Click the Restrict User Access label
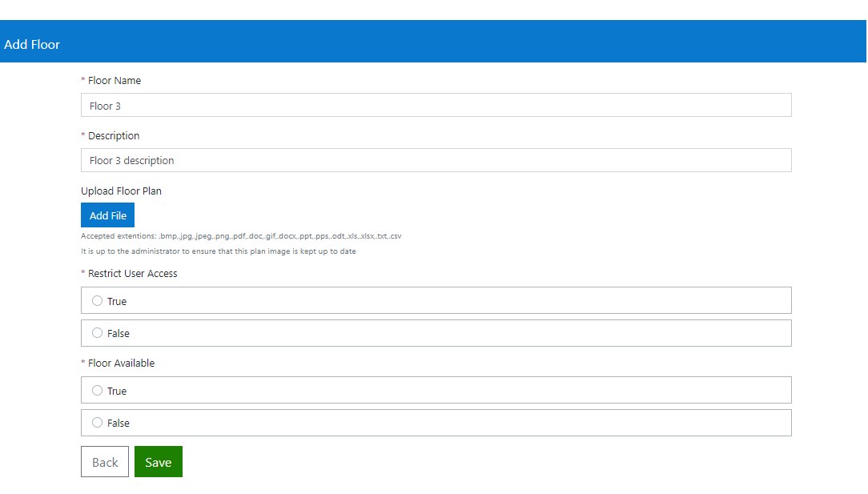 [133, 274]
